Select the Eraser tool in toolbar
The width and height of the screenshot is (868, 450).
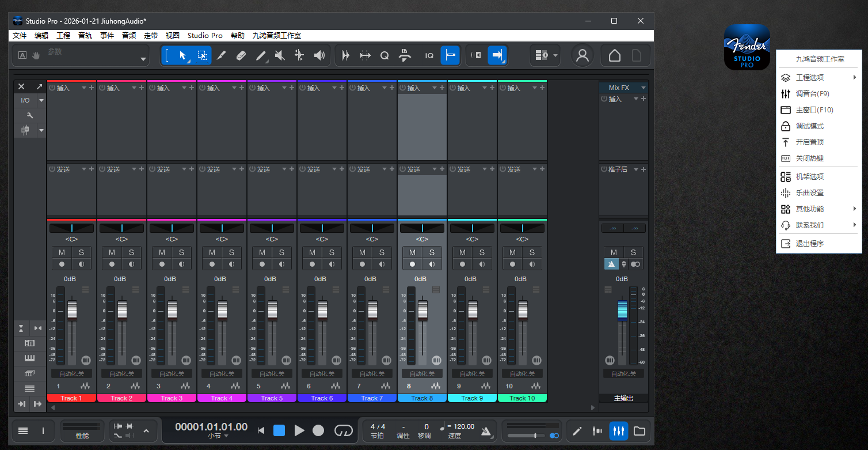241,55
